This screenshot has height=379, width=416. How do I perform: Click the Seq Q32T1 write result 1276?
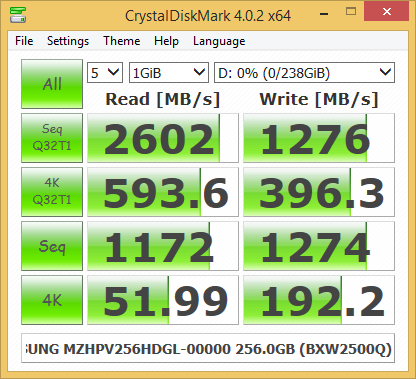(x=319, y=138)
